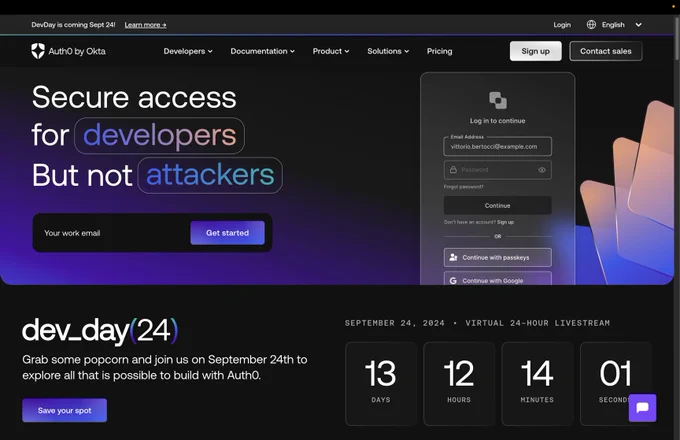The image size is (680, 440).
Task: Click DevDay is coming Sept 24 text
Action: coord(73,25)
